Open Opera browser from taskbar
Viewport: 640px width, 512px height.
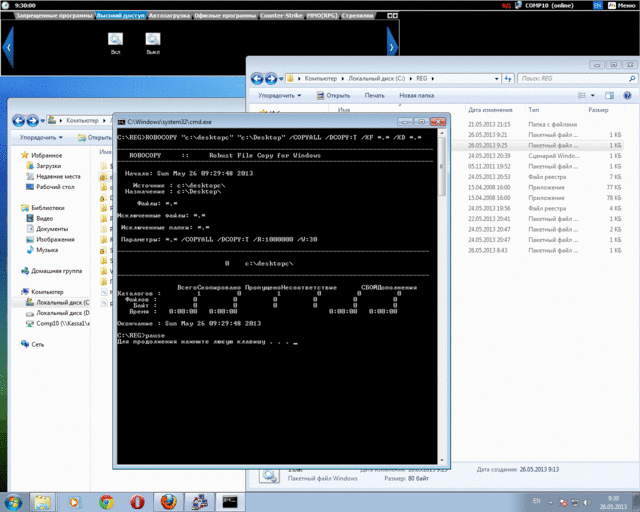pyautogui.click(x=138, y=502)
